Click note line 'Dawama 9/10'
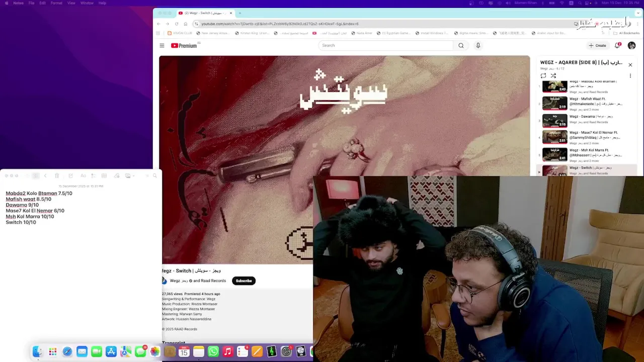This screenshot has height=362, width=644. coord(22,205)
